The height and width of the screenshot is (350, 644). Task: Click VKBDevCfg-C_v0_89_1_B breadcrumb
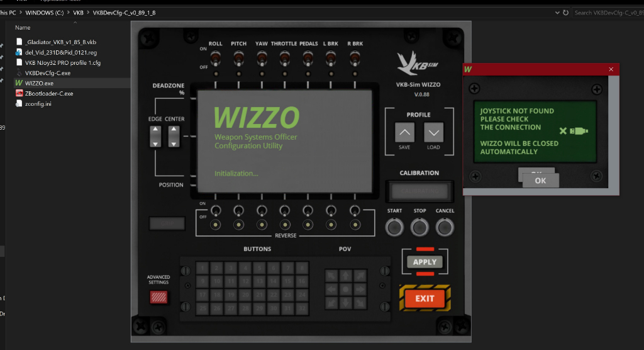[124, 13]
